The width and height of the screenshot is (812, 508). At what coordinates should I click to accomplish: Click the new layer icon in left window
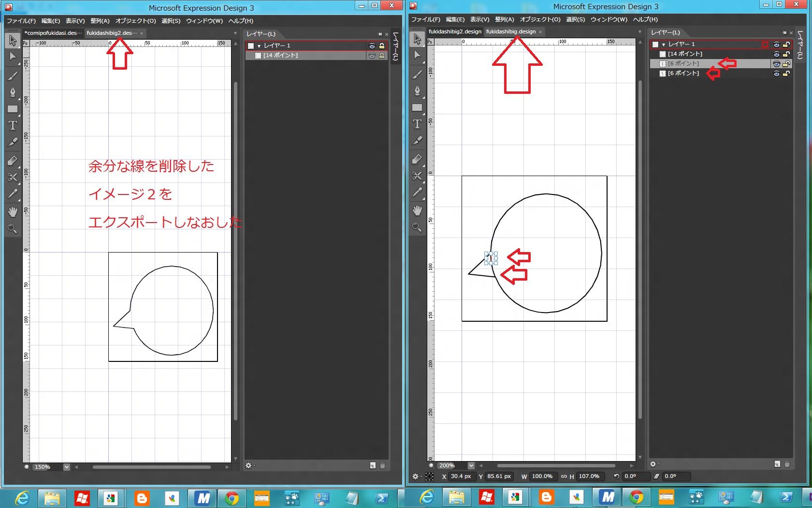tap(373, 465)
